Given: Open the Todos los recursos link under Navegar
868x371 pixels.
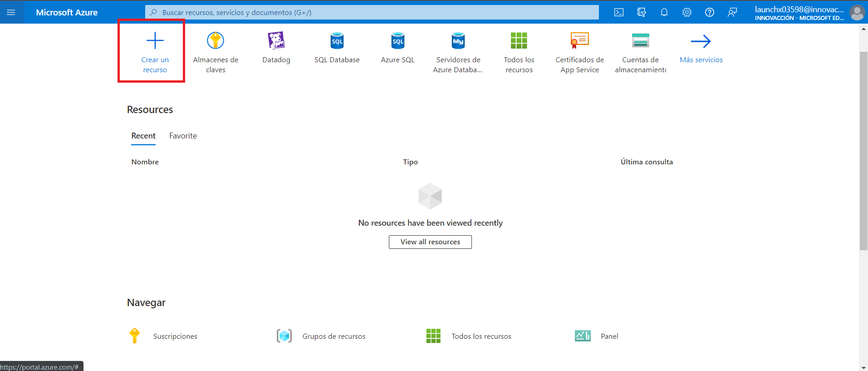Looking at the screenshot, I should click(481, 336).
